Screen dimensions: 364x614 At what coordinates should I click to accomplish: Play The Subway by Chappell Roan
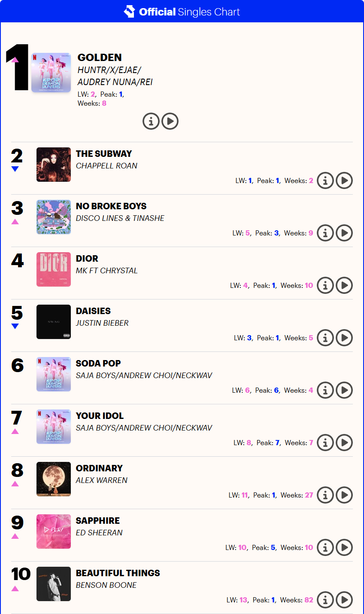coord(344,181)
